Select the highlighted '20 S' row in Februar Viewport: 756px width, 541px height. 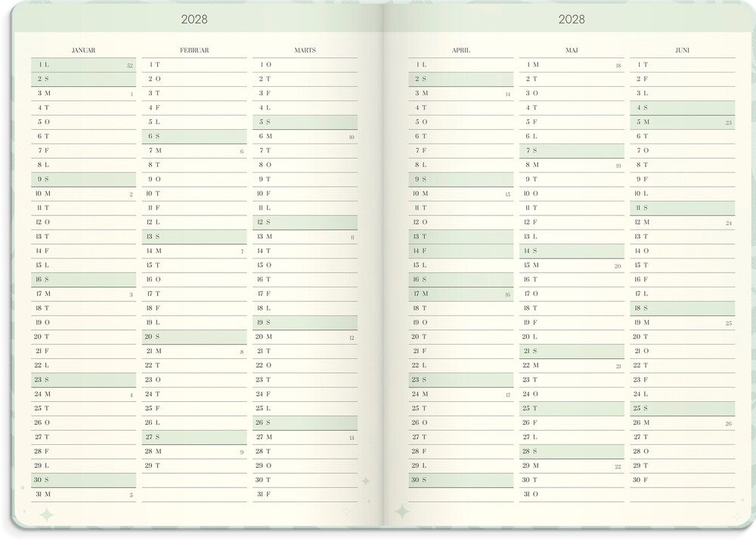194,337
